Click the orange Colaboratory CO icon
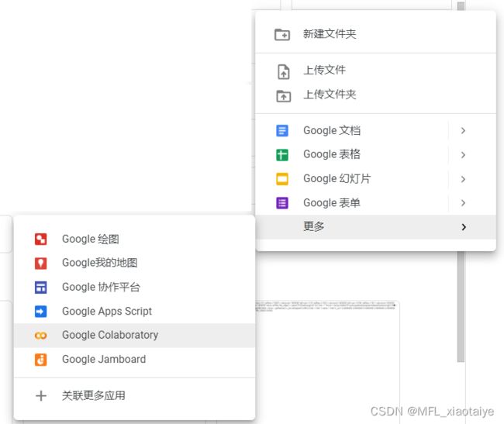Viewport: 504px width, 424px height. point(41,336)
